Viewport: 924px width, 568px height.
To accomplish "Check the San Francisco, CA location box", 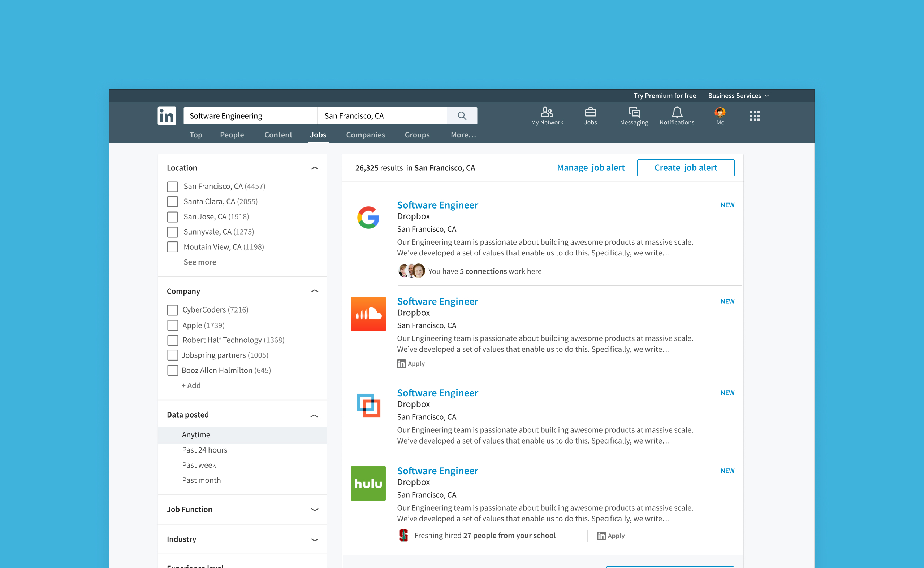I will click(173, 187).
